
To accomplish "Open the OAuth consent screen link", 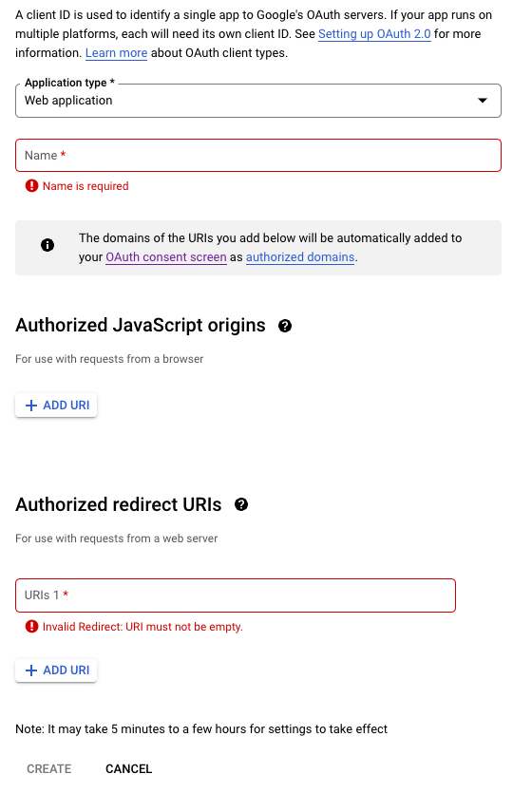I will [166, 257].
